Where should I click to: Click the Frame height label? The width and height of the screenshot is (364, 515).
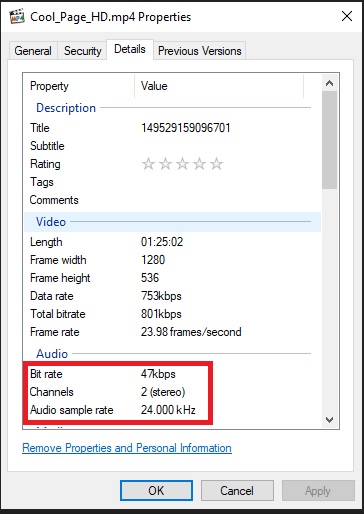pyautogui.click(x=60, y=278)
